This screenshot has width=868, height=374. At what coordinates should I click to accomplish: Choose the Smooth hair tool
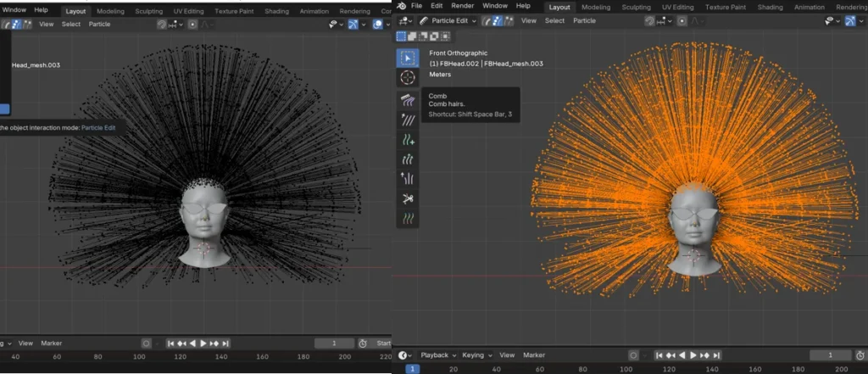pos(408,120)
